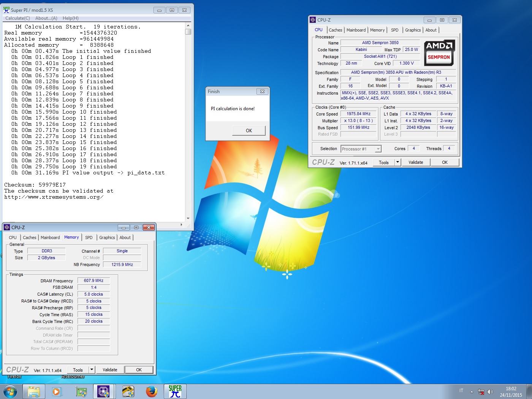Launch Windows Media Player from taskbar

pyautogui.click(x=57, y=391)
